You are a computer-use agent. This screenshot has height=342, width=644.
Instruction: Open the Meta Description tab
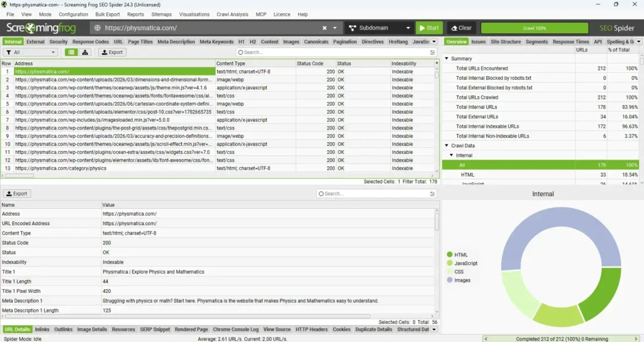coord(176,41)
